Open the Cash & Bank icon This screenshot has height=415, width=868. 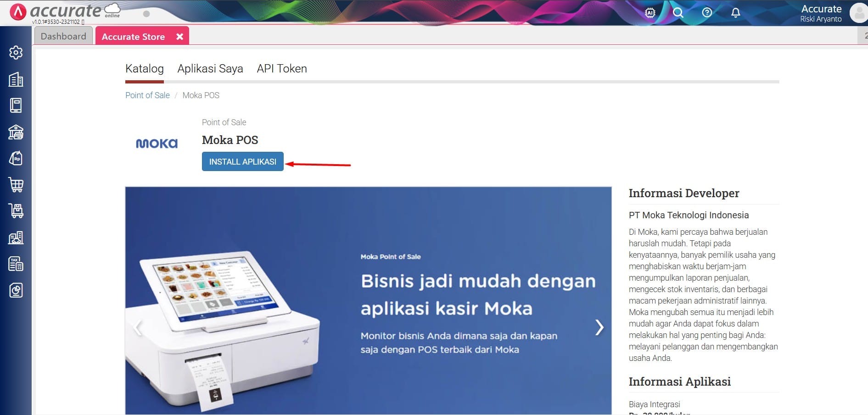(16, 132)
